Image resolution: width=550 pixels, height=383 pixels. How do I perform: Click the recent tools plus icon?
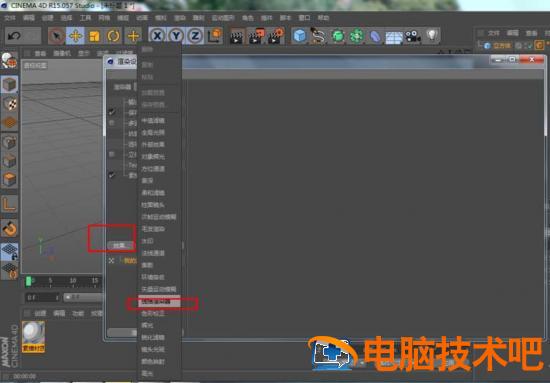133,36
